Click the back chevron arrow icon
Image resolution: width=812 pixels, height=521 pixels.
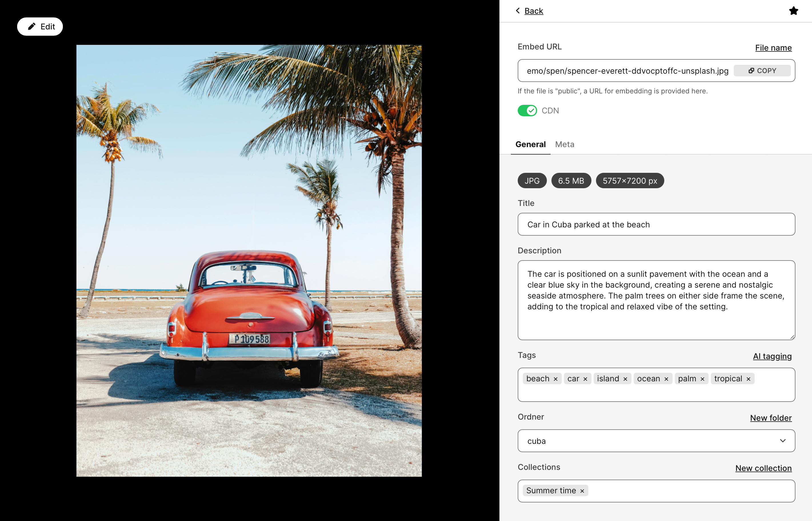(518, 11)
